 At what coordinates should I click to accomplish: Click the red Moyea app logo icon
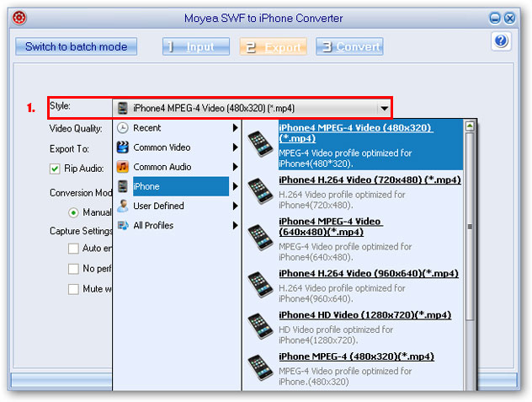pos(19,18)
